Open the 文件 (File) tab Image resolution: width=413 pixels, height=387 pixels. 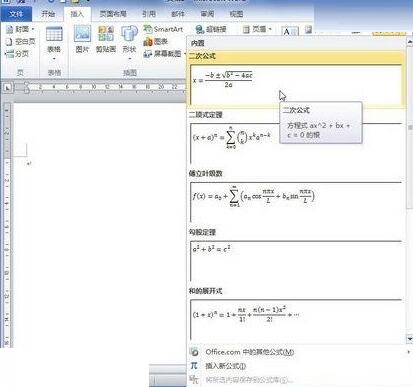[x=16, y=14]
